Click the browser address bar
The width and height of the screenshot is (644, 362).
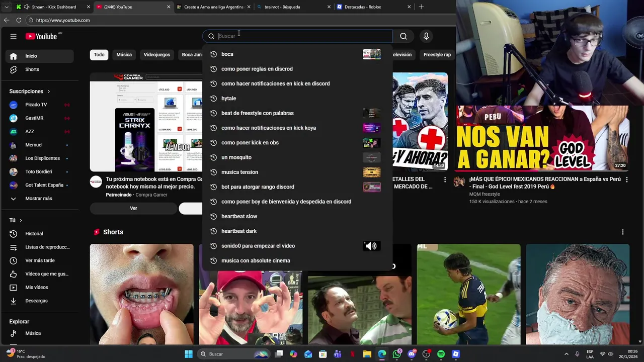pos(242,20)
